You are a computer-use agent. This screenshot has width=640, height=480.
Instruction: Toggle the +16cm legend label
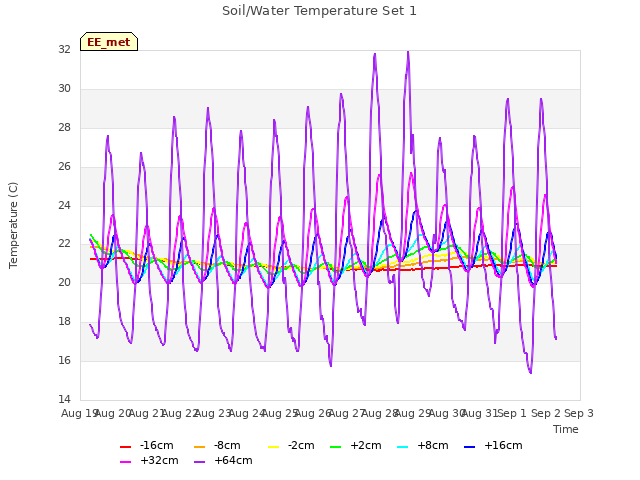tap(503, 445)
